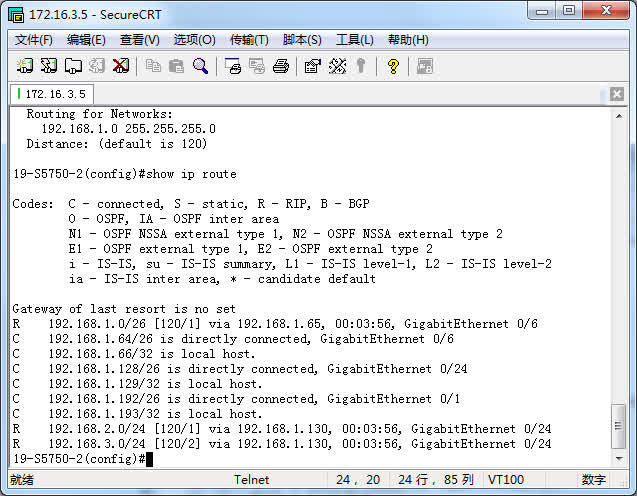Click the Help question mark icon
637x496 pixels.
[393, 66]
